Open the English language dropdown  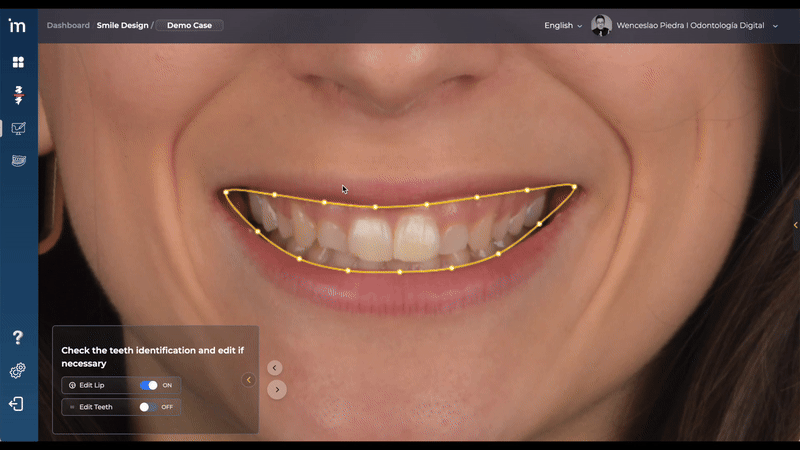click(x=563, y=25)
